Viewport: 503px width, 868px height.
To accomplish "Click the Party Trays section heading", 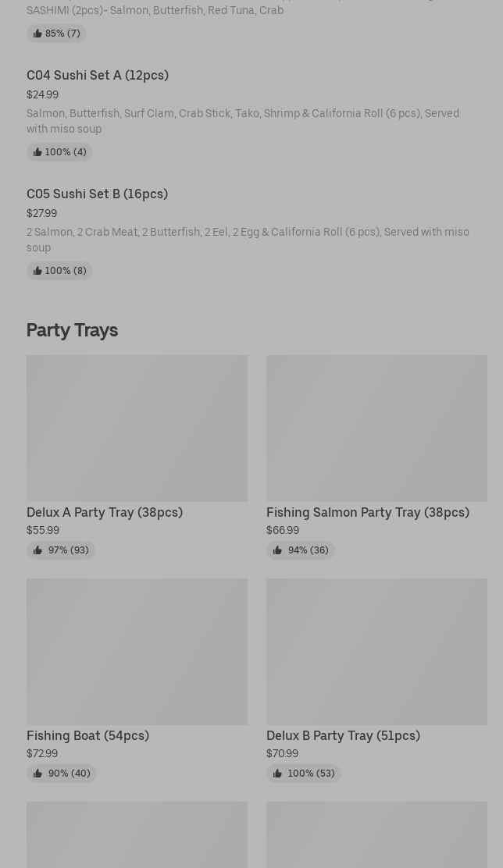I will click(72, 329).
